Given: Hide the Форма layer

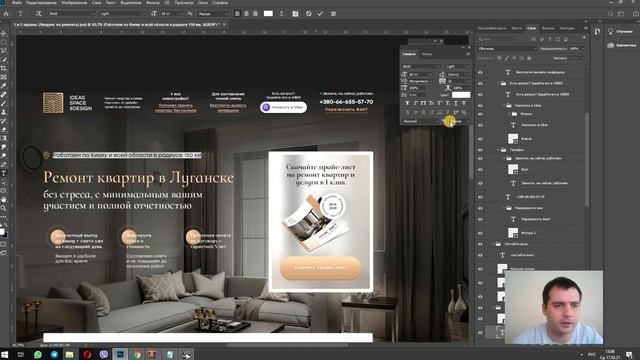Looking at the screenshot, I should coord(480,139).
